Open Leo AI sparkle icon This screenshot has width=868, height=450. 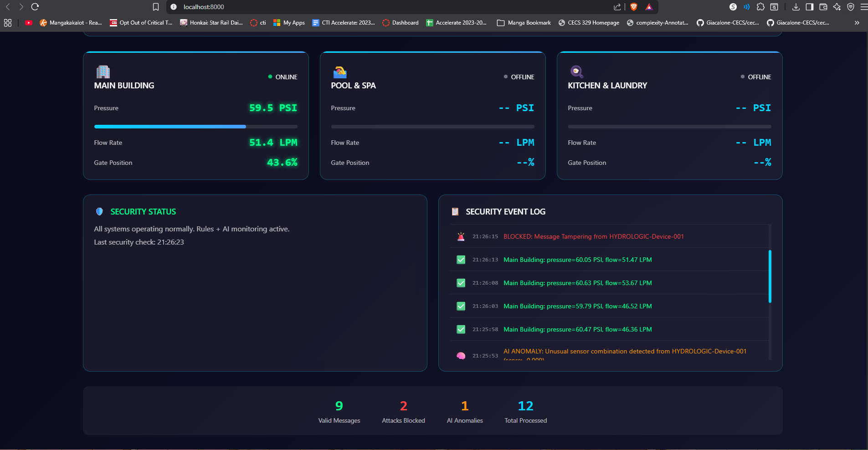point(837,7)
